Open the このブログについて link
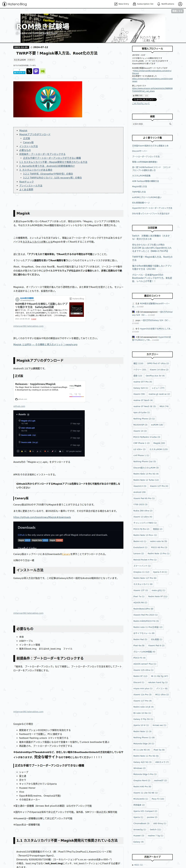186x868 pixels. [x=141, y=103]
